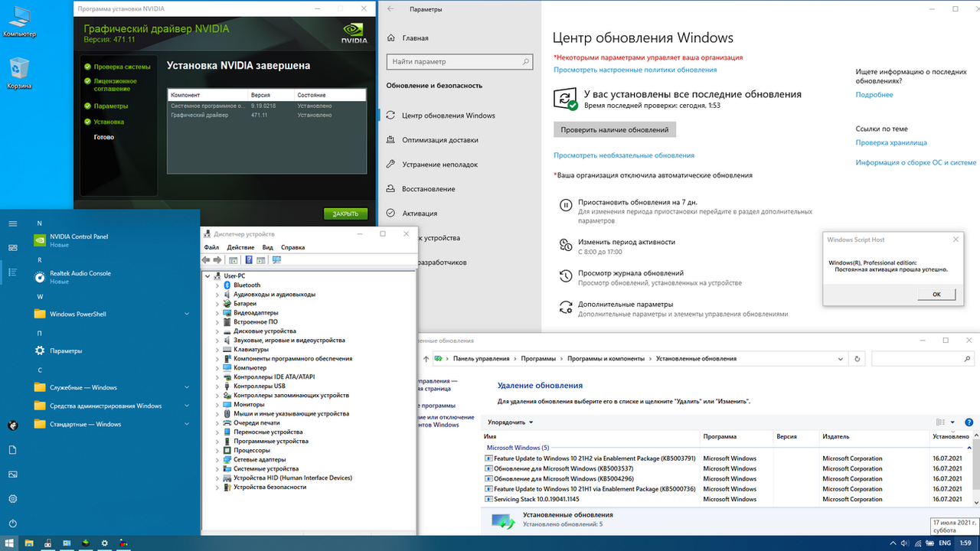
Task: Click the help question mark icon in Device Manager
Action: [249, 260]
